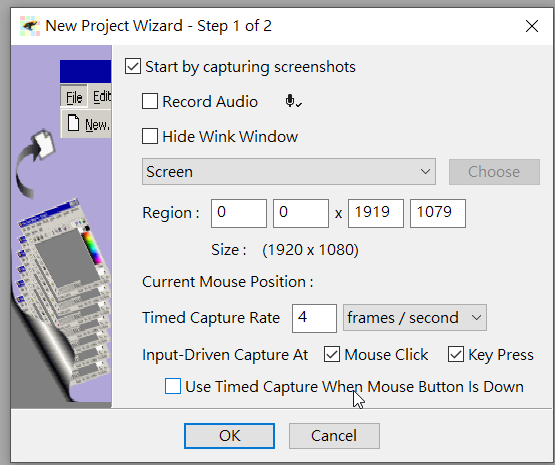This screenshot has width=555, height=465.
Task: Click the second Region field showing 0
Action: click(x=301, y=213)
